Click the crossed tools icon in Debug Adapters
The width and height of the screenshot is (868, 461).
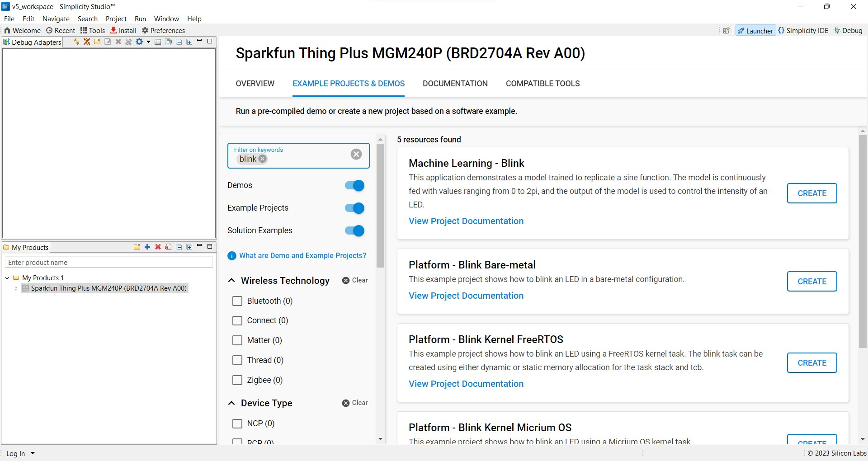pos(128,42)
